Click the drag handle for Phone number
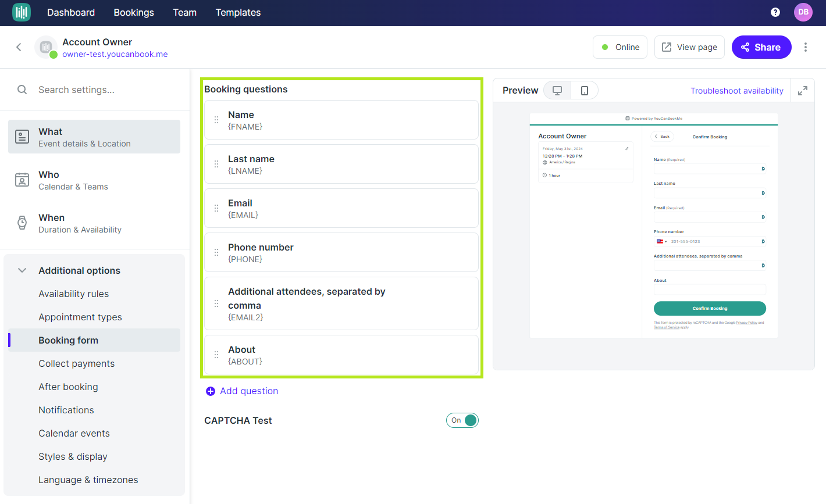The image size is (826, 504). pos(216,252)
